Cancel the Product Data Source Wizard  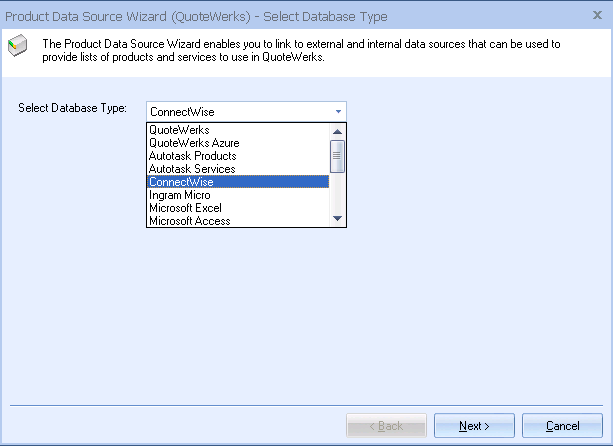coord(562,426)
